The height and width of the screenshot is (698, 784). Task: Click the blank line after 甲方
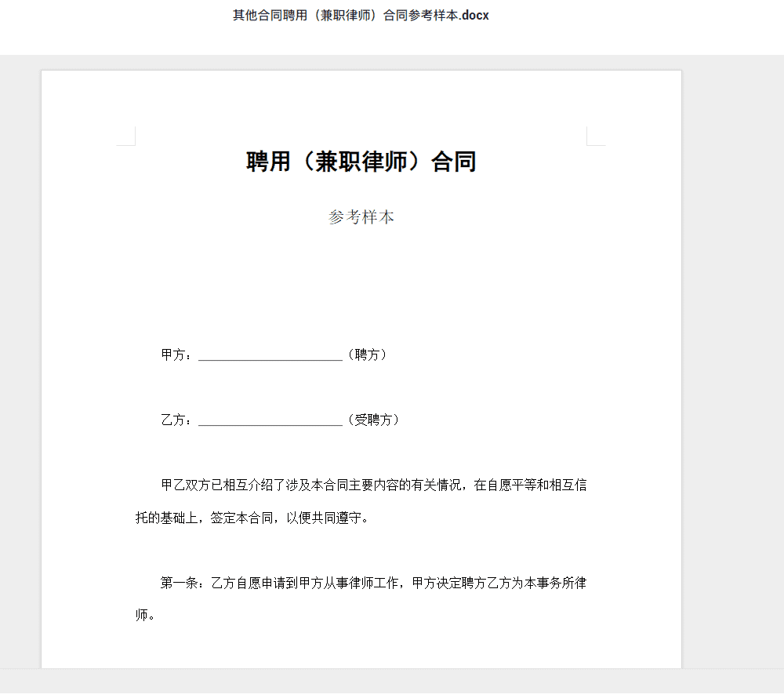coord(270,356)
